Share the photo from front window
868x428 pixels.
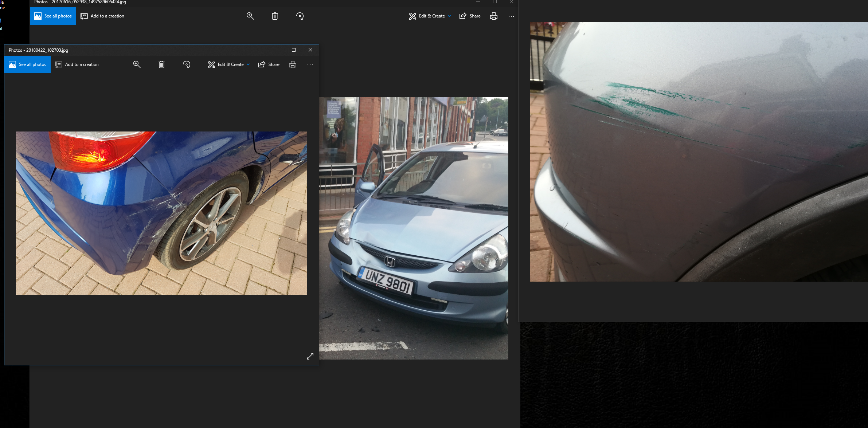click(269, 64)
